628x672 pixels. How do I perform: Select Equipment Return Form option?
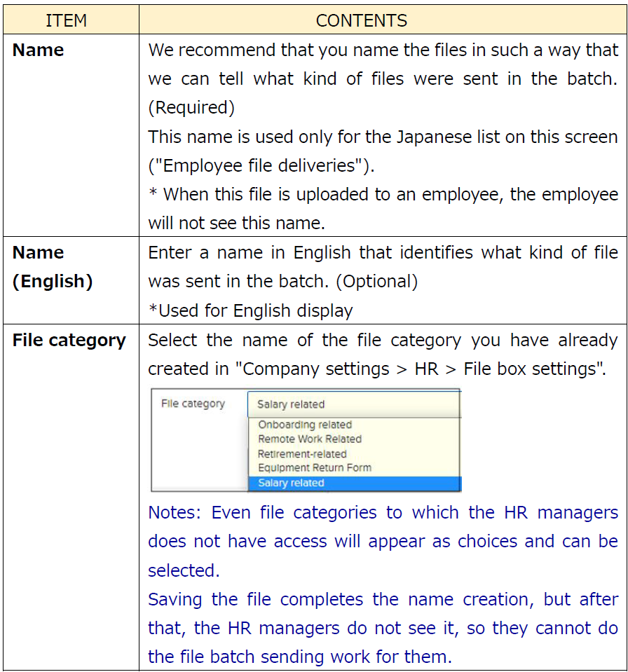coord(315,468)
